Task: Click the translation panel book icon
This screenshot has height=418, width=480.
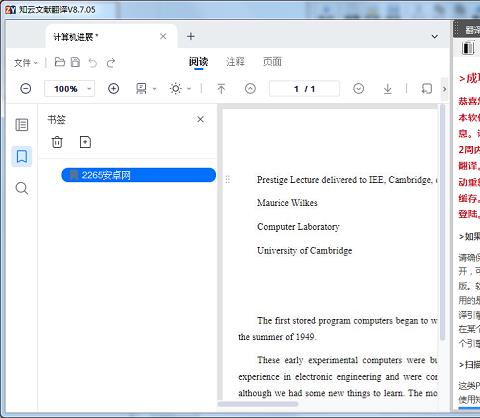Action: (x=468, y=48)
